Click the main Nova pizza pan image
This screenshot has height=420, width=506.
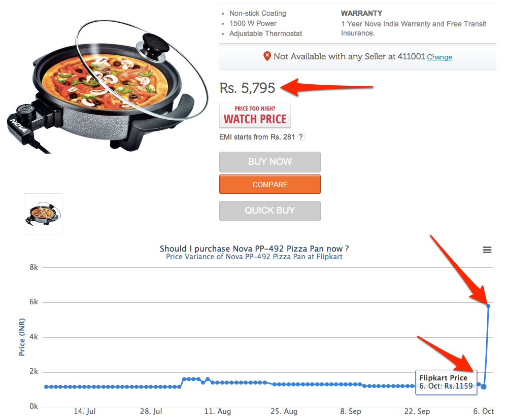pos(107,87)
